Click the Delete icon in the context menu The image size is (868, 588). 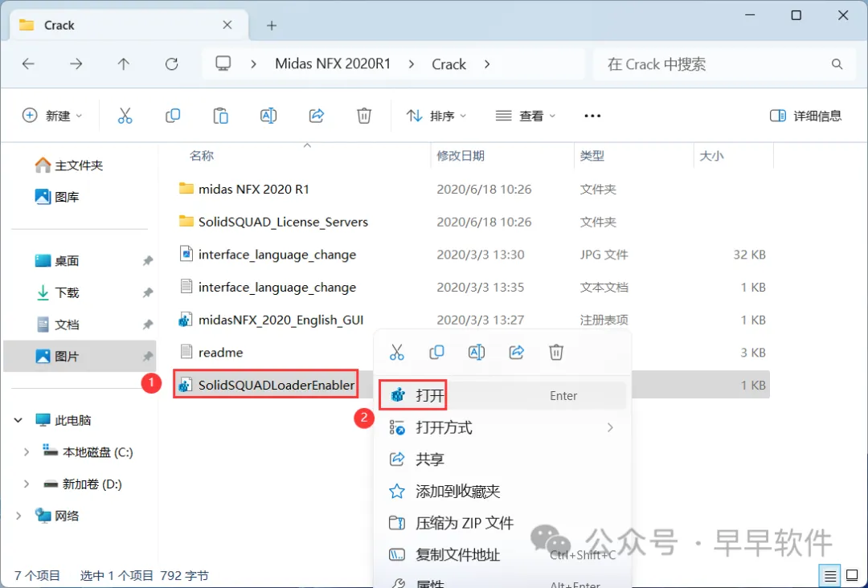(x=556, y=352)
